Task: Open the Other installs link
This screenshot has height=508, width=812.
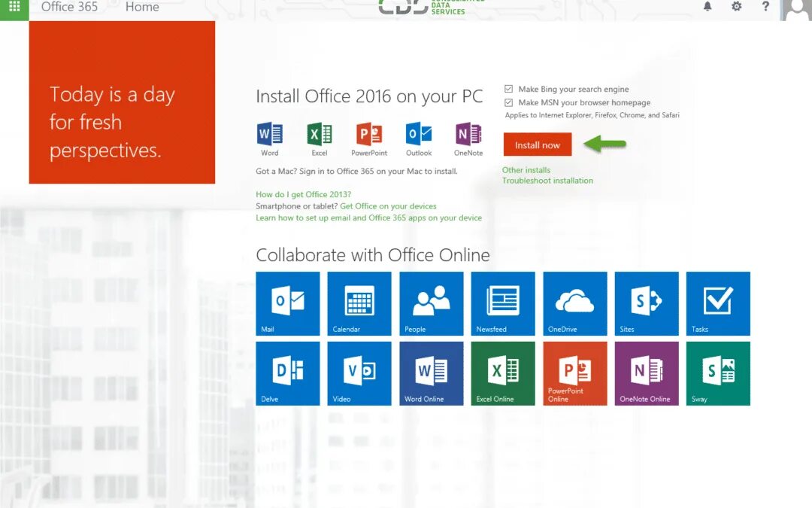Action: pyautogui.click(x=526, y=170)
